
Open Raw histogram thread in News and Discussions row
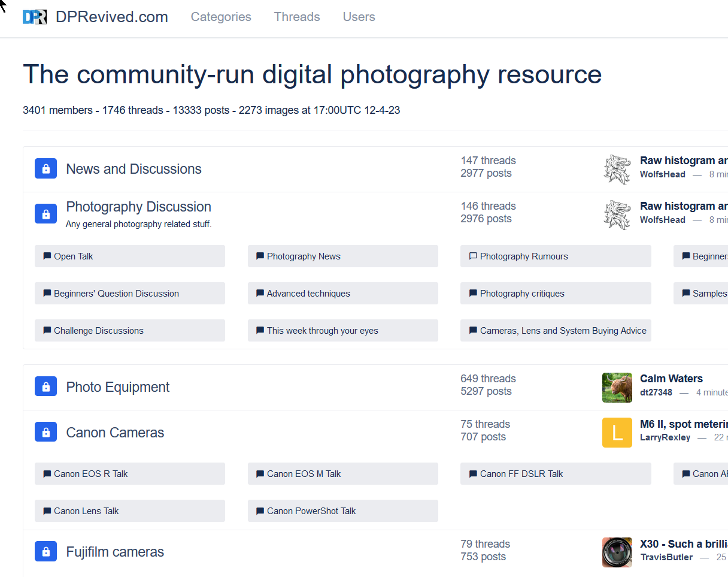(x=684, y=161)
